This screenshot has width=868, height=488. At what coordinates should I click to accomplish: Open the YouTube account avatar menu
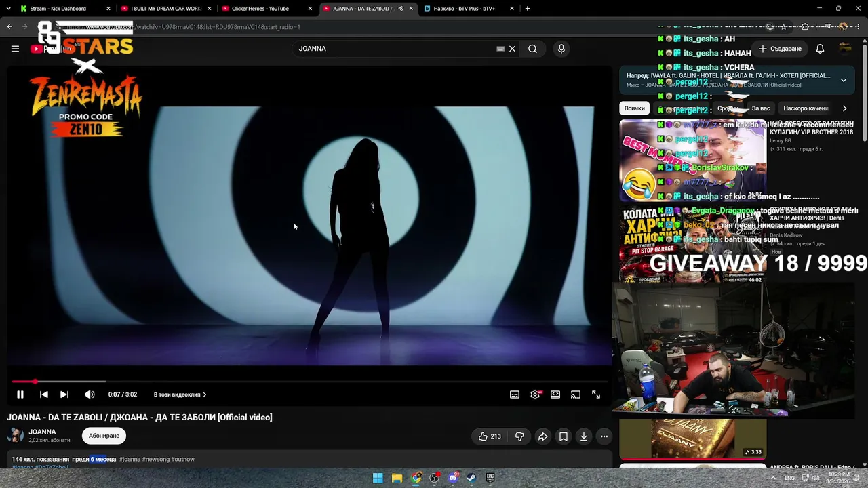845,48
